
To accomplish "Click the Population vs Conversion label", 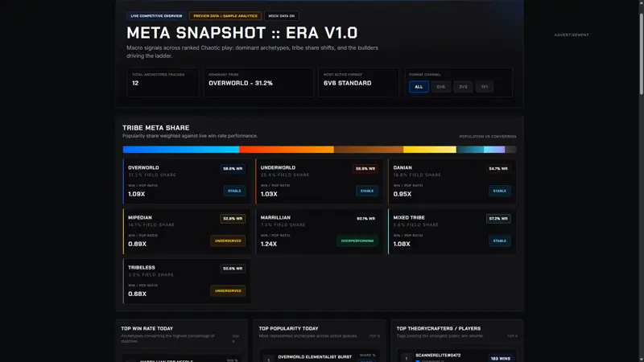I will (x=488, y=137).
